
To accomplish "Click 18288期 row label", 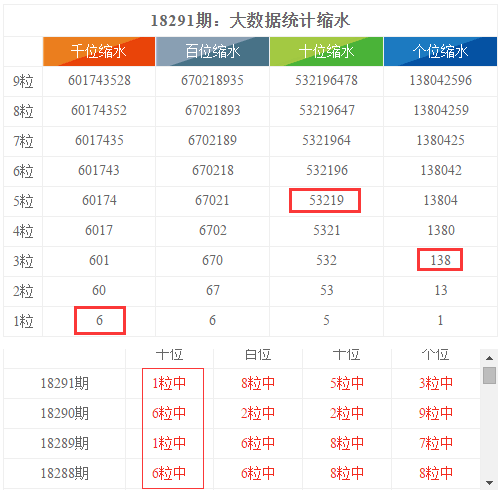I will pos(65,473).
